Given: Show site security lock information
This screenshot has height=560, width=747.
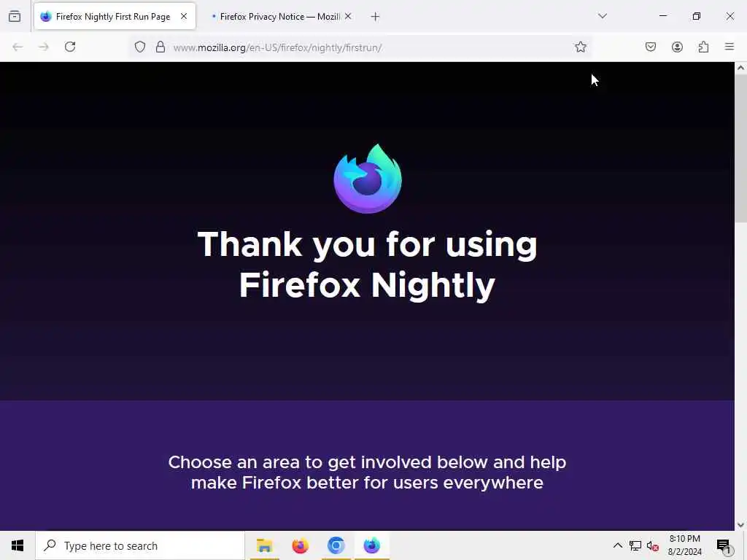Looking at the screenshot, I should click(160, 47).
